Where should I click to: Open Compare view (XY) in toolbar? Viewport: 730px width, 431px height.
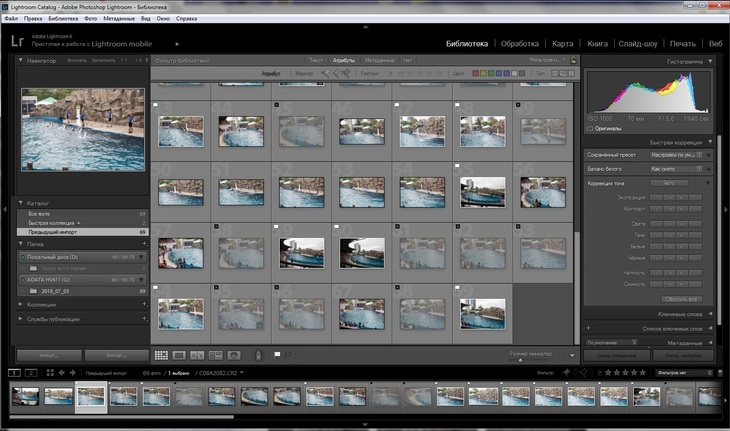[x=197, y=356]
